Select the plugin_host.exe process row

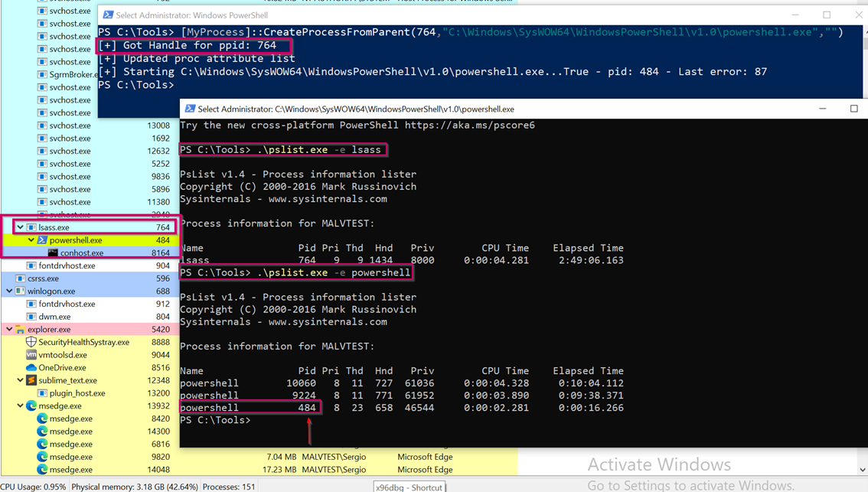[x=77, y=393]
